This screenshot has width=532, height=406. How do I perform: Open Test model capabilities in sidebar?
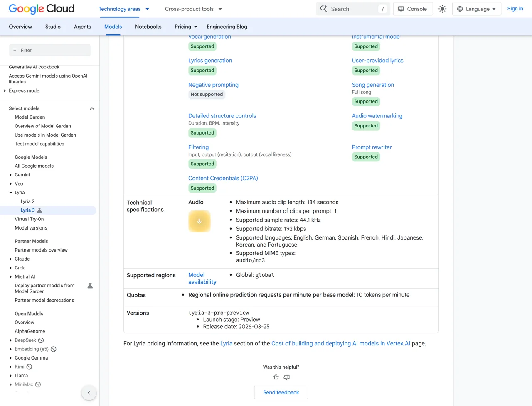click(x=39, y=144)
